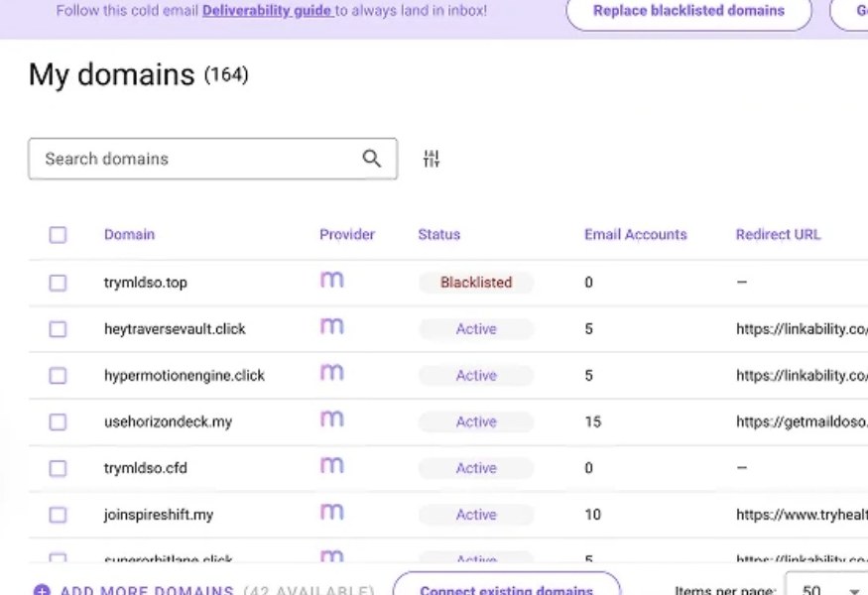Click Active status for hypermotionengine.click
The image size is (868, 595).
click(x=476, y=375)
